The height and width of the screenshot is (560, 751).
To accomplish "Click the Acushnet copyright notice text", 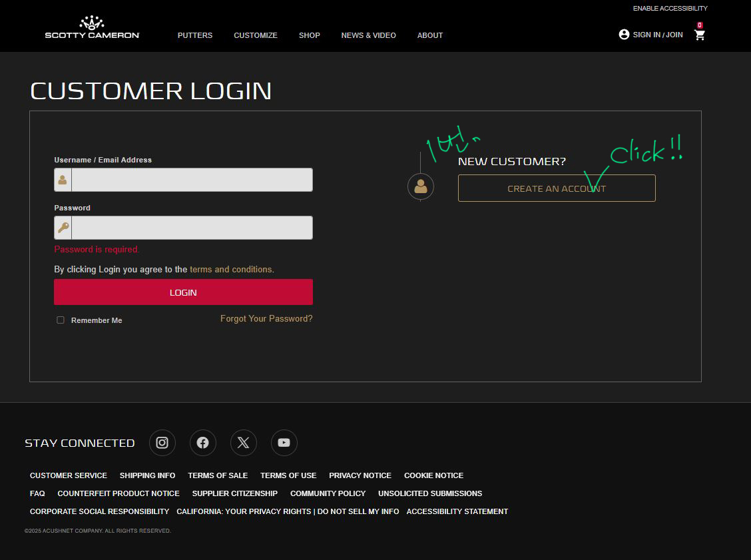I will point(98,531).
